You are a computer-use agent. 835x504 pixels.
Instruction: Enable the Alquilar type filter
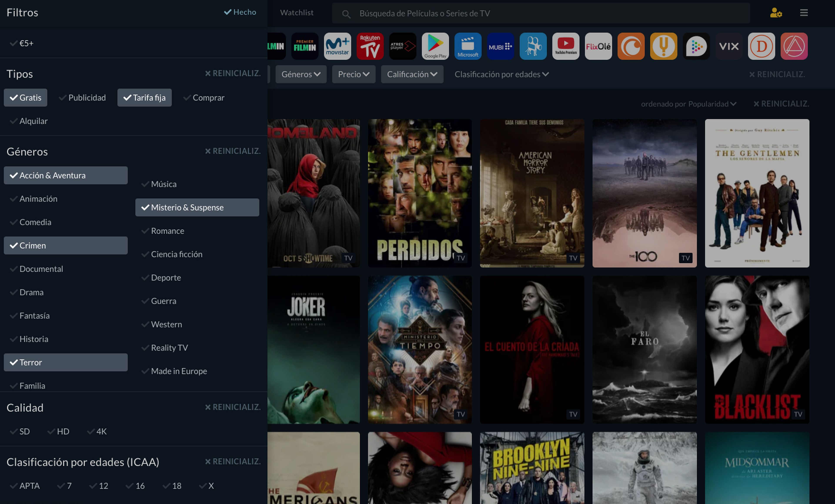(x=29, y=121)
